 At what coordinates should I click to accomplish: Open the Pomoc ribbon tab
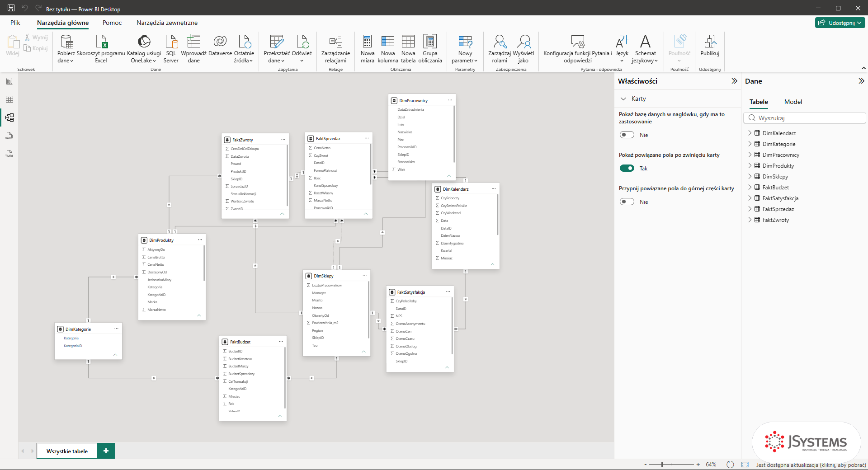pos(112,23)
